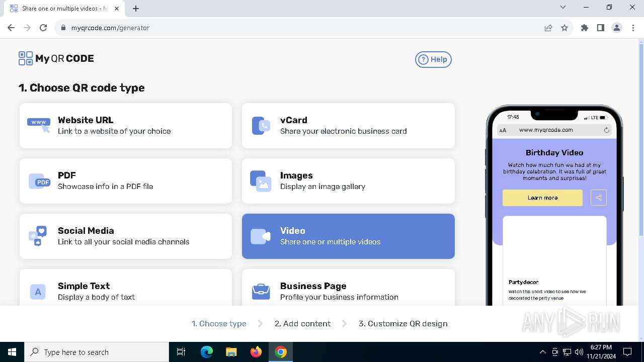Open a new browser tab
This screenshot has width=644, height=362.
(136, 9)
